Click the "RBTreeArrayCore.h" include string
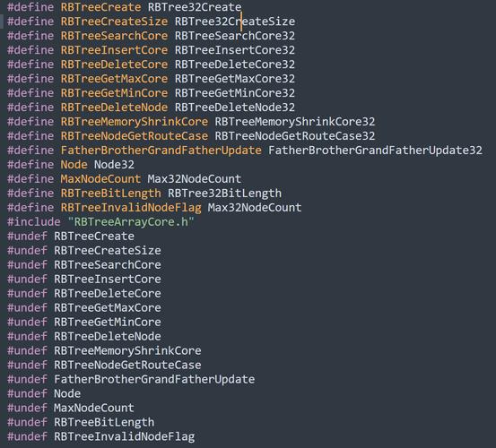Viewport: 496px width, 448px height. click(131, 222)
